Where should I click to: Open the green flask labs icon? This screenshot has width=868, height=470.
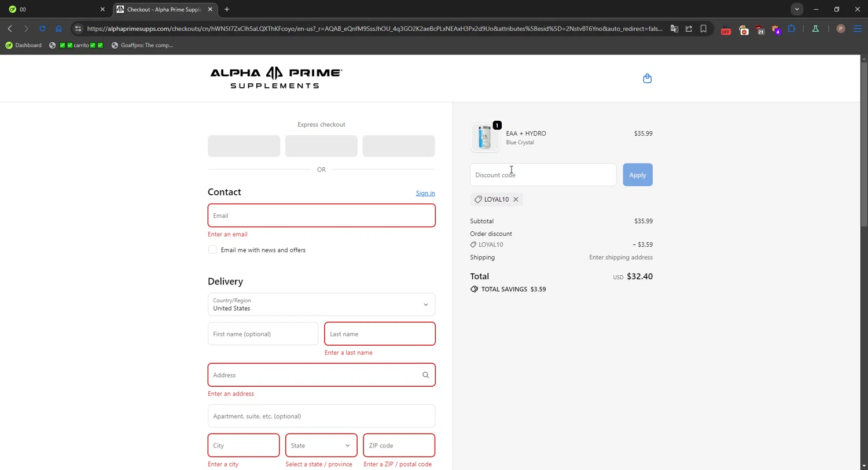tap(815, 29)
